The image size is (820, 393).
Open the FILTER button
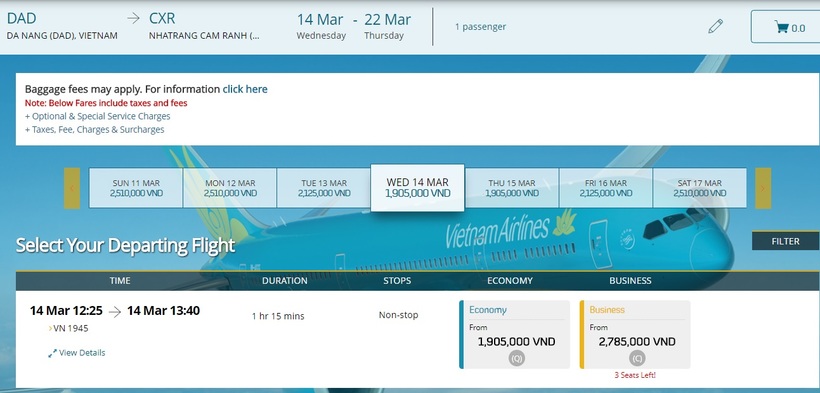785,241
